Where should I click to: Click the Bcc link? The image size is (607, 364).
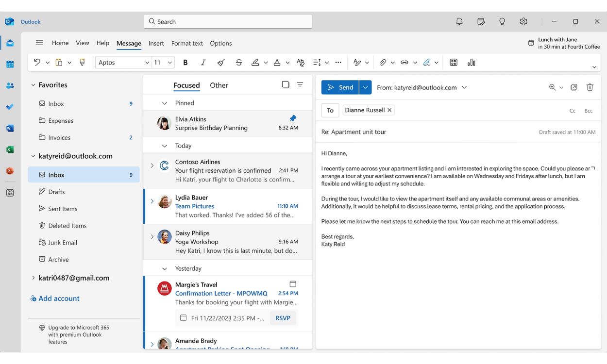589,111
